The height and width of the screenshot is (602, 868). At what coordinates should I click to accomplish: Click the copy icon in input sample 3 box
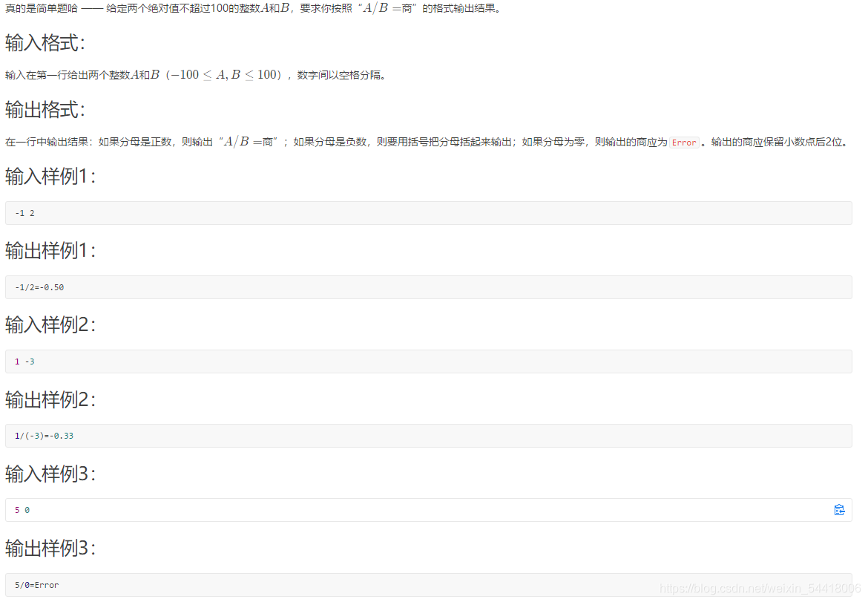coord(838,510)
